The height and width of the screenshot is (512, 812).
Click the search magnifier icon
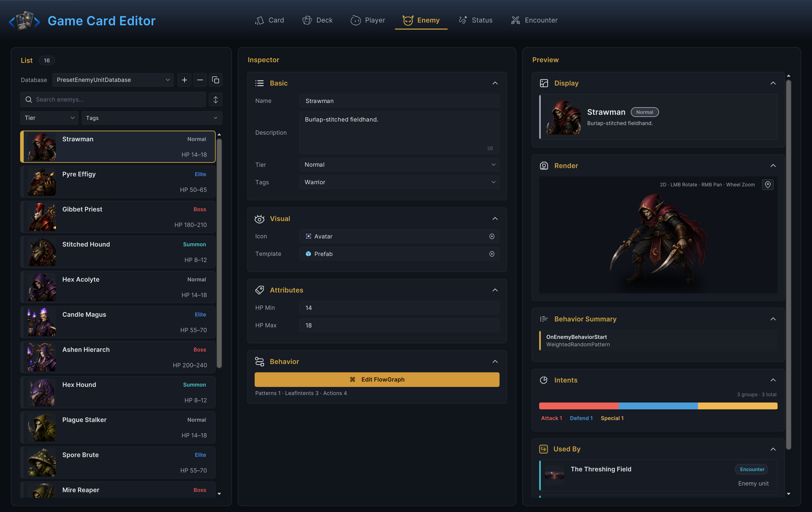coord(29,99)
